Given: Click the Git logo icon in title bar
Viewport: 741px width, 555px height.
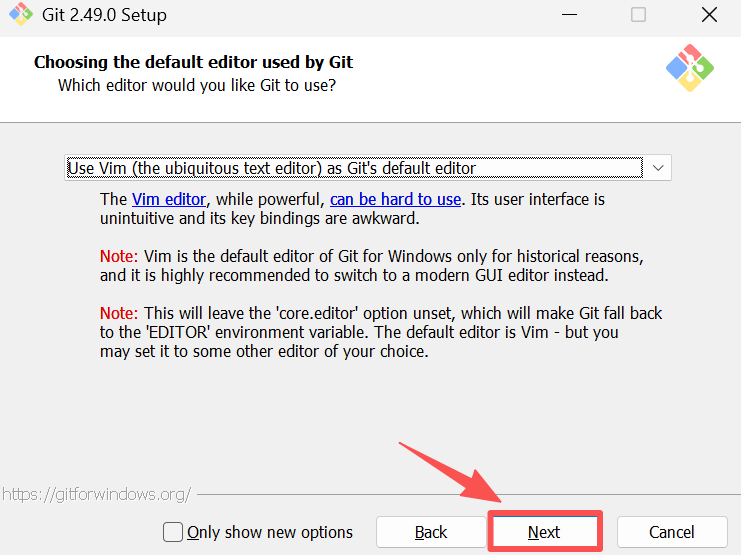Looking at the screenshot, I should 21,14.
